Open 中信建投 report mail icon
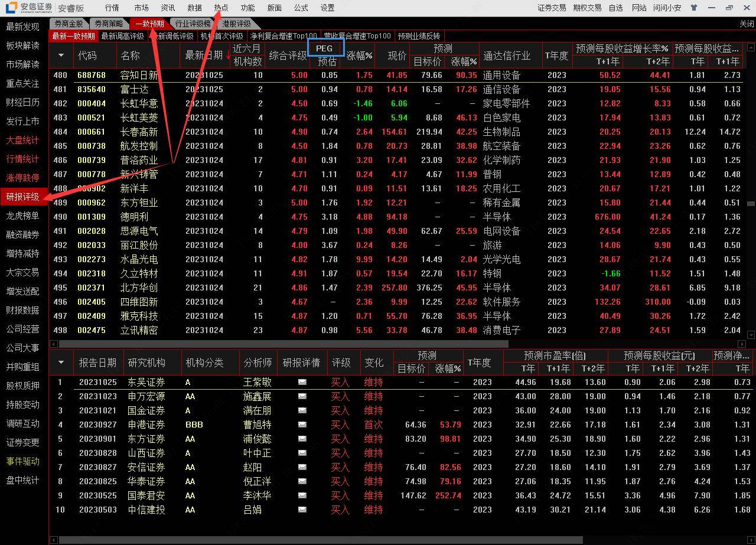This screenshot has height=545, width=756. click(x=302, y=510)
